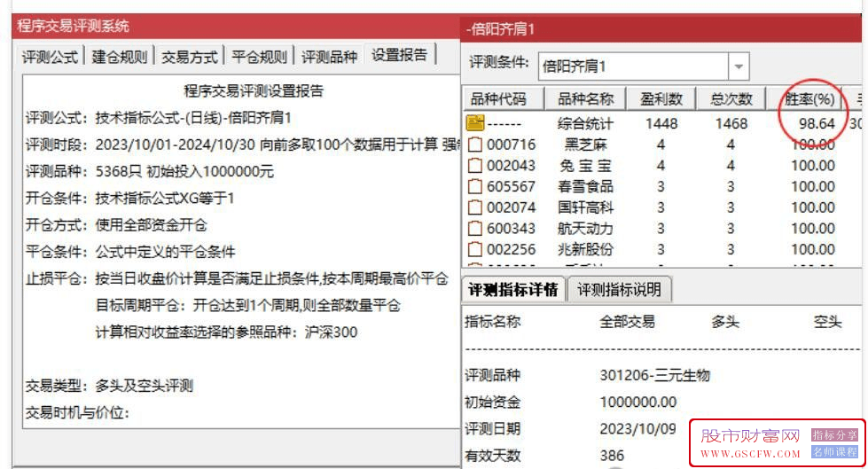
Task: Sort by the 盈利数 column header
Action: [661, 99]
